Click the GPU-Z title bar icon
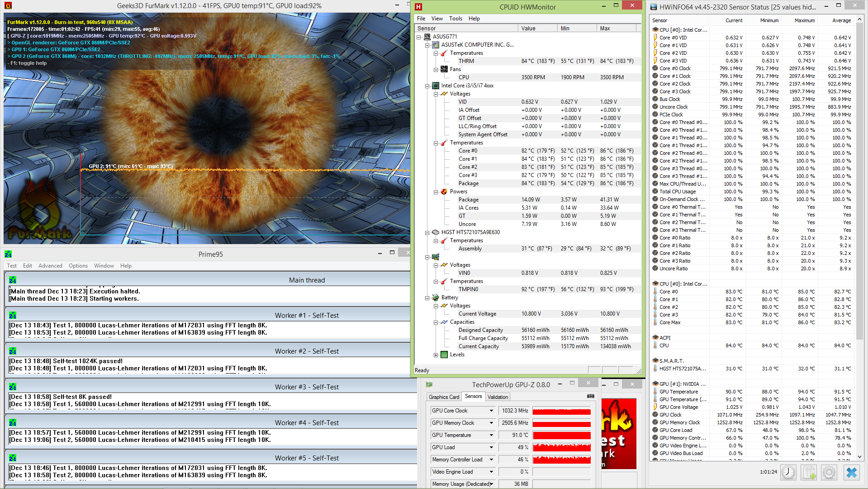 coord(429,384)
